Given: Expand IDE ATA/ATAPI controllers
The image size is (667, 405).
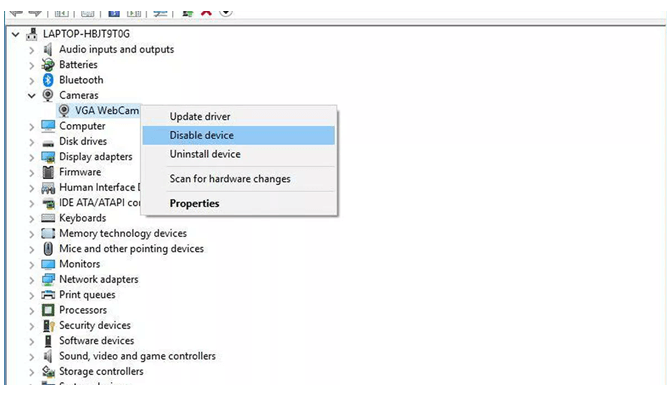Looking at the screenshot, I should click(x=31, y=203).
